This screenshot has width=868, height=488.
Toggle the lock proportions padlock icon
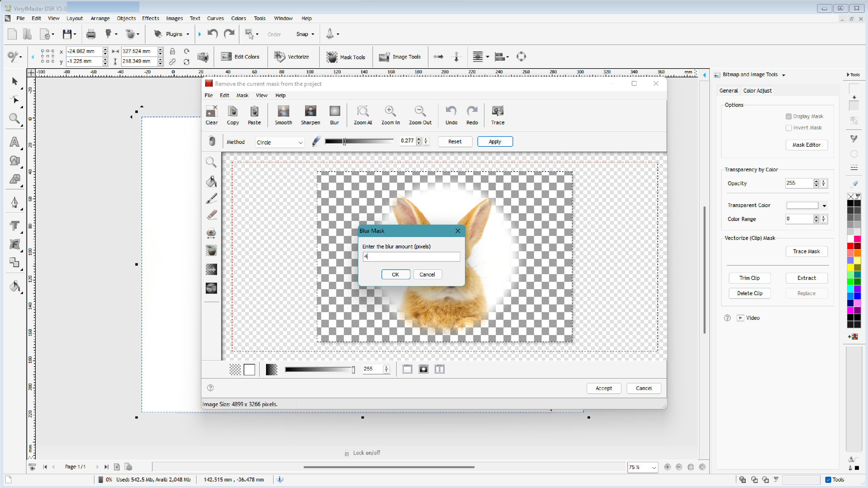172,51
